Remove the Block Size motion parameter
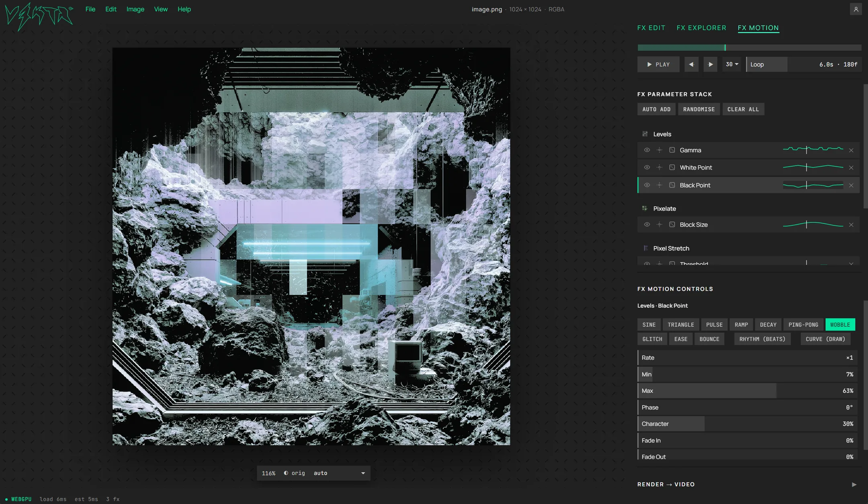Screen dimensions: 868x504 (851, 225)
